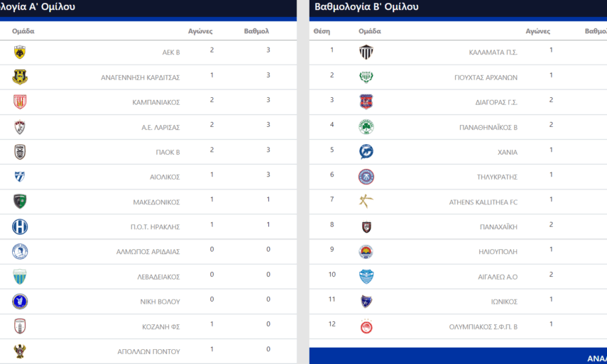Click the Makedonikos green crest
The width and height of the screenshot is (607, 364).
coord(20,202)
